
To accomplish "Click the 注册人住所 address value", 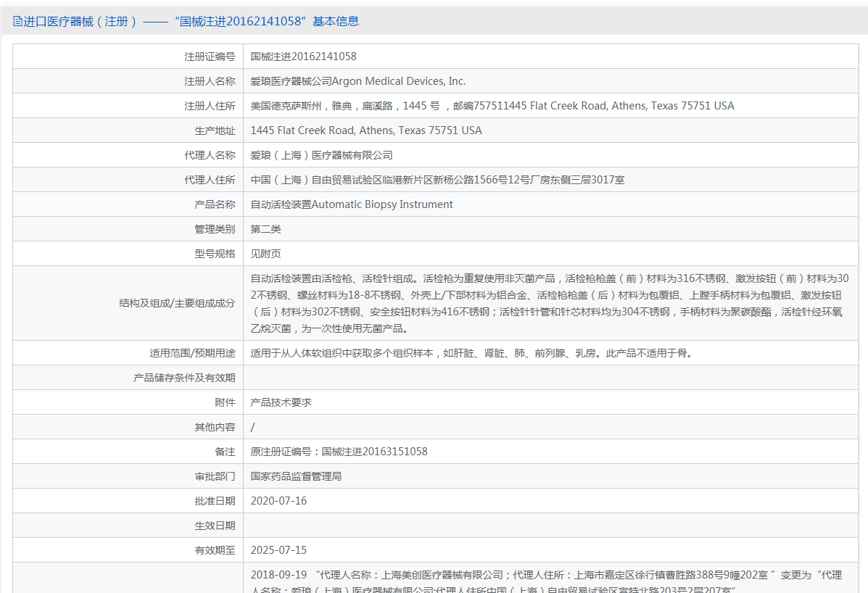I will coord(492,106).
